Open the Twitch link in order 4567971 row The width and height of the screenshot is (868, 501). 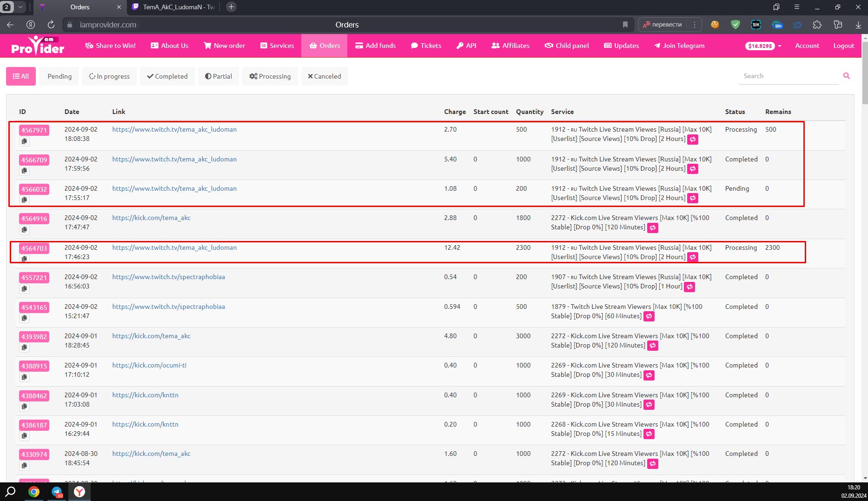tap(174, 129)
